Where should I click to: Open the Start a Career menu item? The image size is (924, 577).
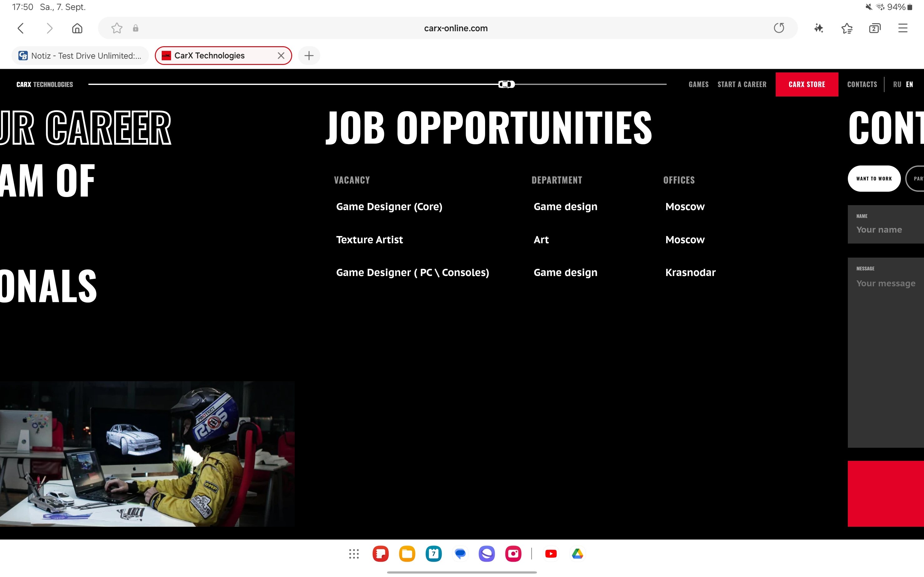[x=742, y=84]
